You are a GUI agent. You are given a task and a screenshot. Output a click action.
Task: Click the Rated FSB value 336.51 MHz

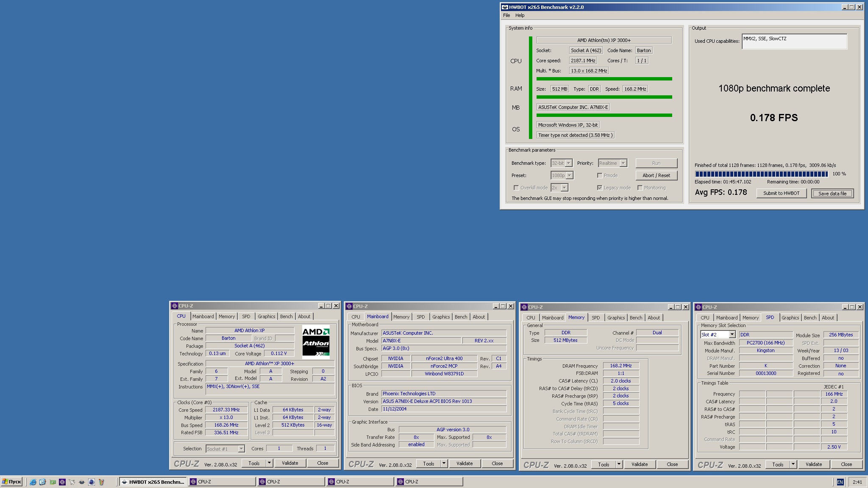(226, 433)
